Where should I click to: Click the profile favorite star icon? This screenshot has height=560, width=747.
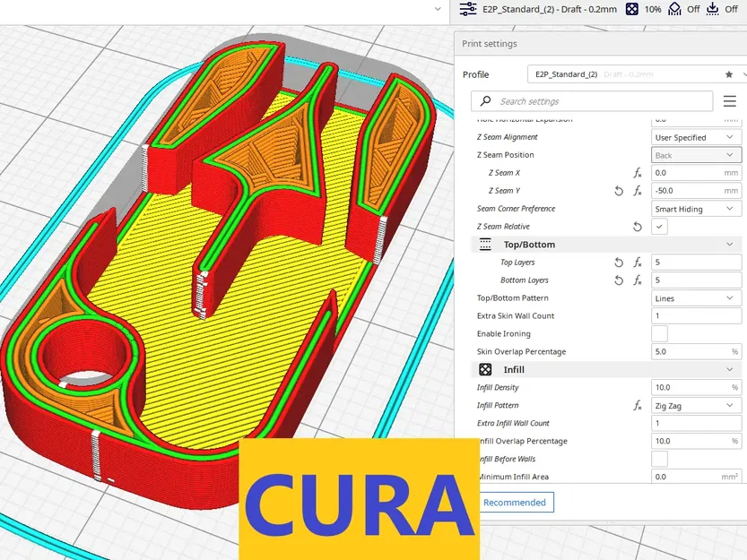click(729, 74)
